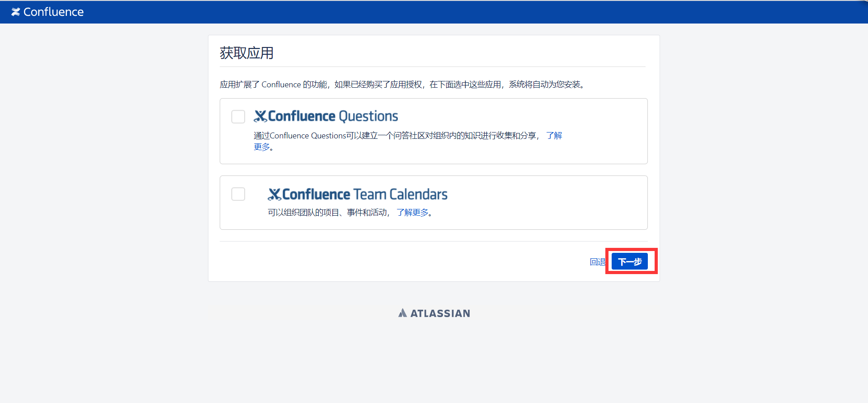Click the 获取应用 page heading
The height and width of the screenshot is (403, 868).
247,53
